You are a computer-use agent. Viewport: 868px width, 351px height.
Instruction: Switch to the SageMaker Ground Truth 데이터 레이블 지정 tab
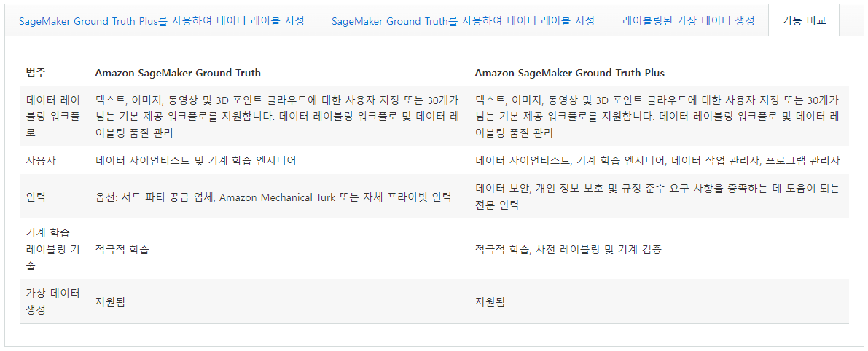tap(463, 22)
